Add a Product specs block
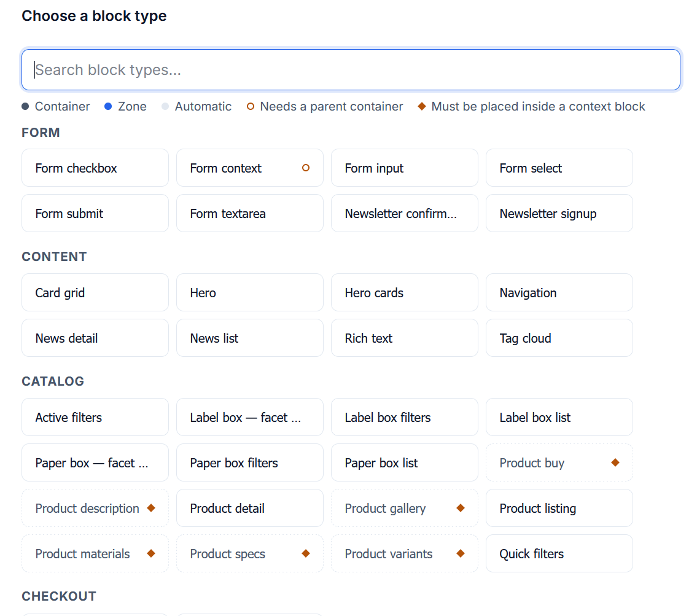The height and width of the screenshot is (616, 697). tap(250, 553)
